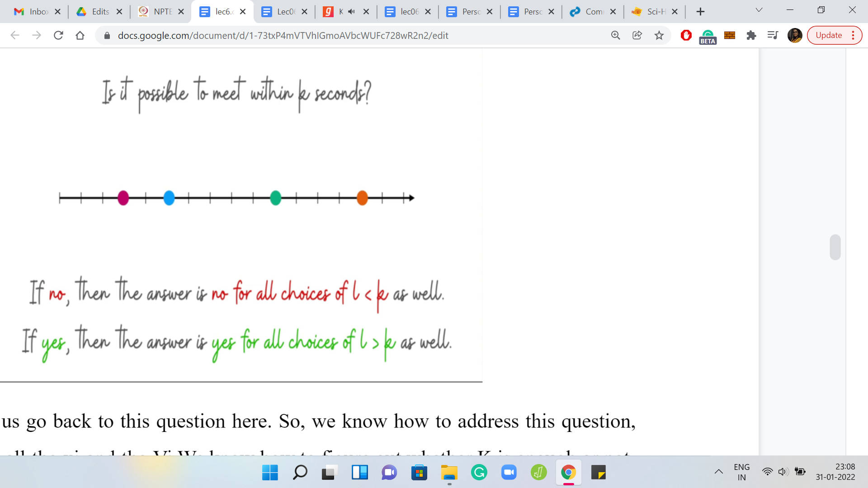Mute the audio-playing K tab

[352, 12]
